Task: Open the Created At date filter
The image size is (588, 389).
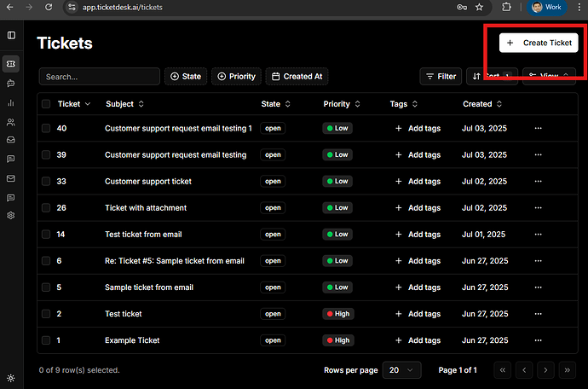Action: (297, 76)
